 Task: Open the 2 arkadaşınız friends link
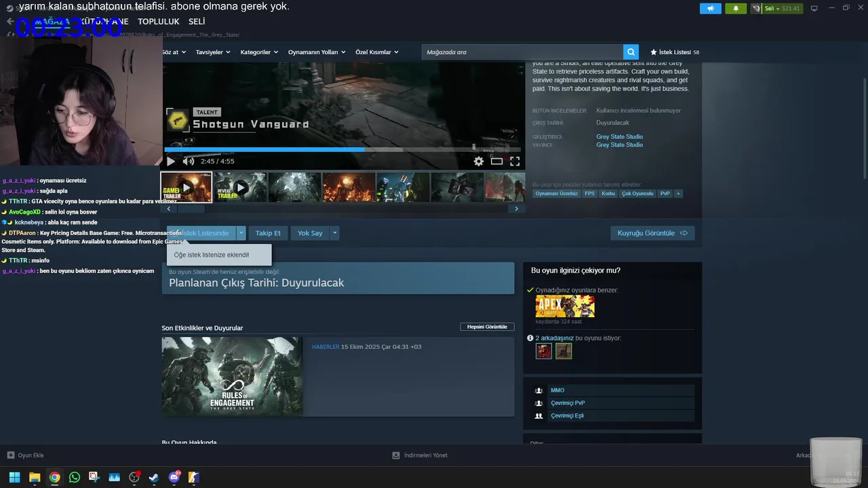tap(555, 338)
